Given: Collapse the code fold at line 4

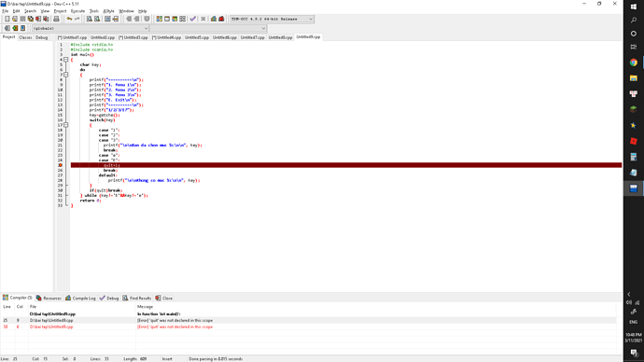Looking at the screenshot, I should tap(65, 60).
